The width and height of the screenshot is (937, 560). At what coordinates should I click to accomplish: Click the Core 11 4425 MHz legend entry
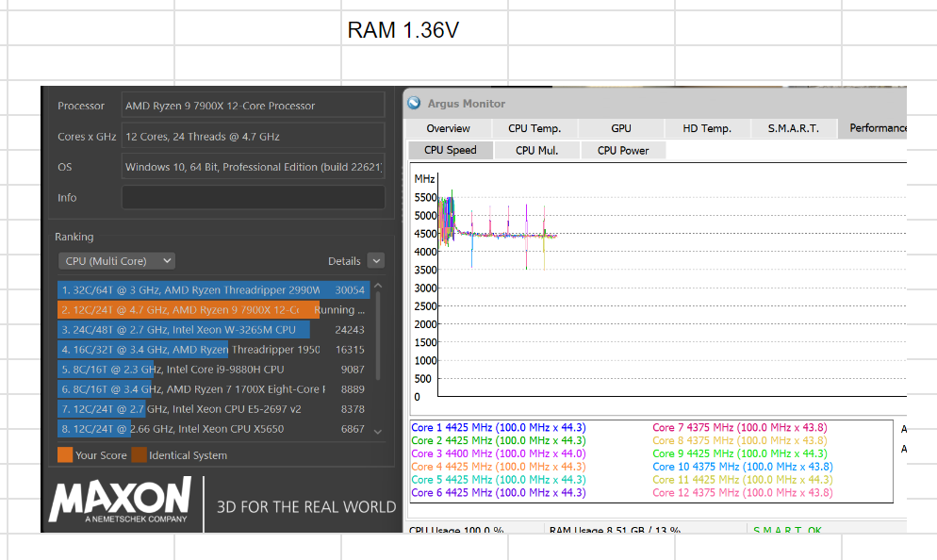[742, 480]
